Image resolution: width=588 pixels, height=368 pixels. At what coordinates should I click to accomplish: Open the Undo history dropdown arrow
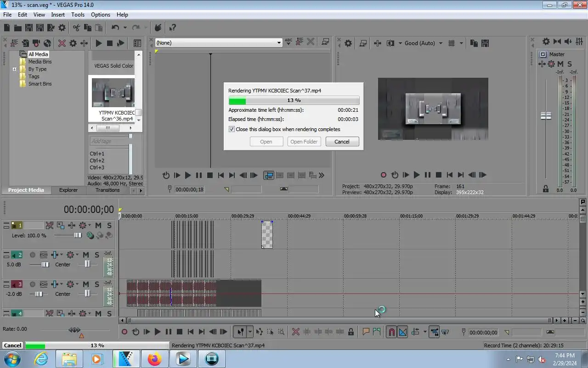tap(125, 28)
